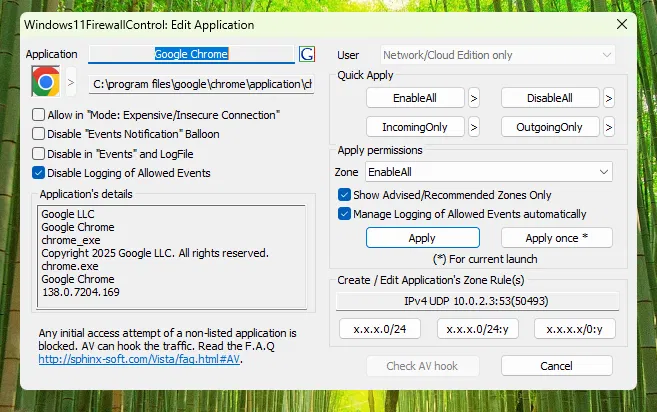Expand arrow beside OutgoingOnly button
Image resolution: width=657 pixels, height=412 pixels.
coord(609,127)
